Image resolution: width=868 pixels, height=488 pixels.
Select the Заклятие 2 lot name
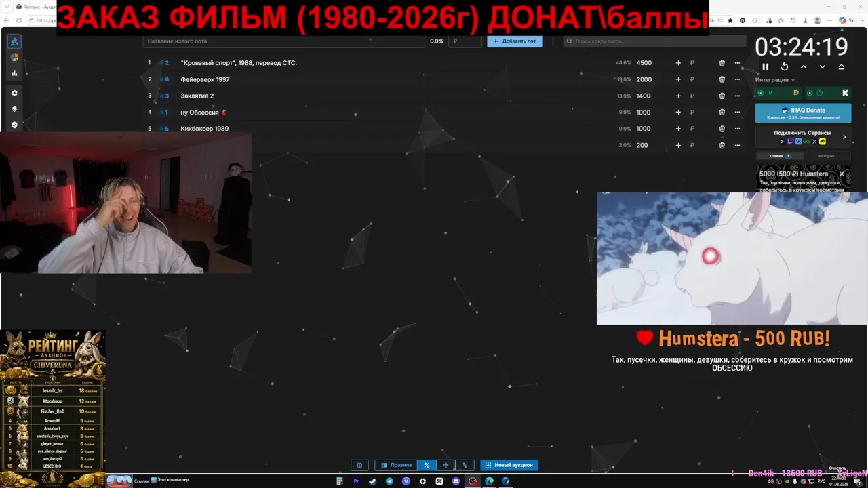pos(197,96)
